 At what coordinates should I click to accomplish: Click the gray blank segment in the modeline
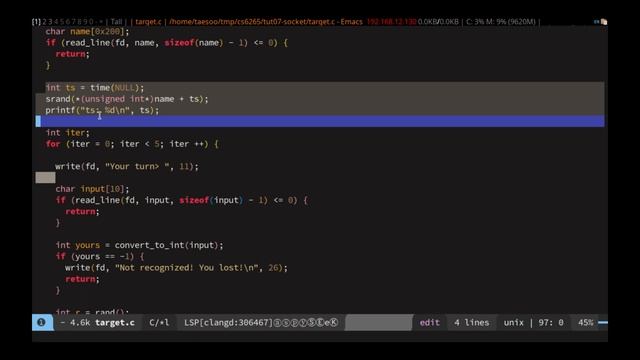[x=379, y=322]
